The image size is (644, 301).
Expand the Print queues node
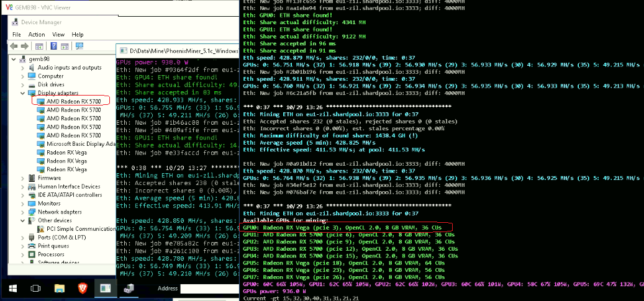(x=23, y=246)
